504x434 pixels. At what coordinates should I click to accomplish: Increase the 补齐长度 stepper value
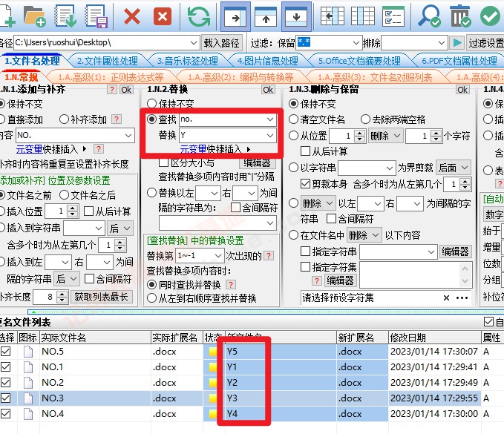click(x=62, y=294)
